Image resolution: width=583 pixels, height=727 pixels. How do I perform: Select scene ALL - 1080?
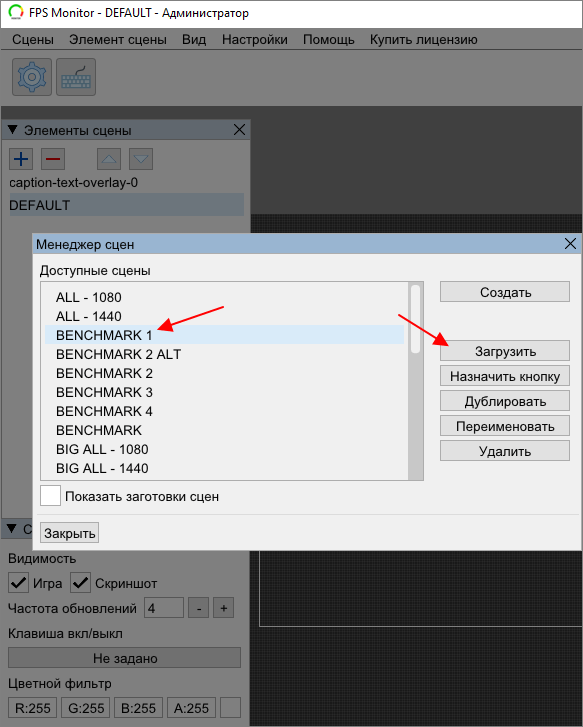(x=224, y=297)
